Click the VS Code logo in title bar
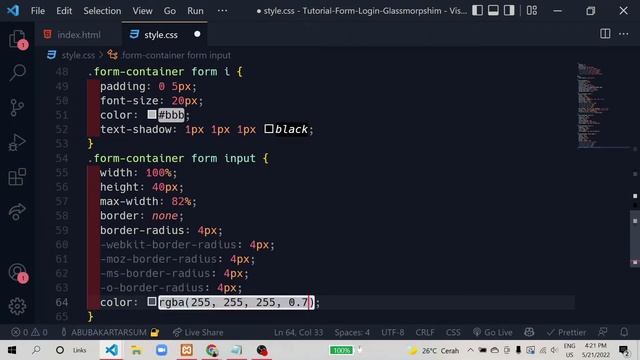 coord(13,10)
